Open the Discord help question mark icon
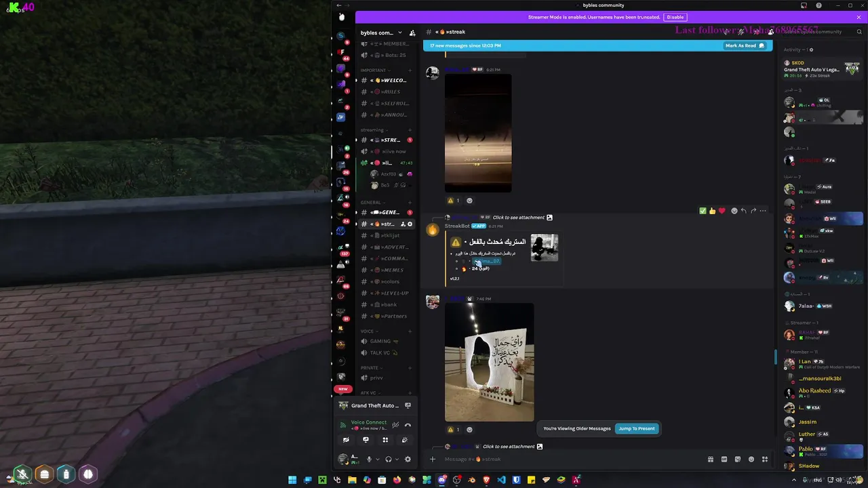Screen dimensions: 868x488 click(x=819, y=5)
